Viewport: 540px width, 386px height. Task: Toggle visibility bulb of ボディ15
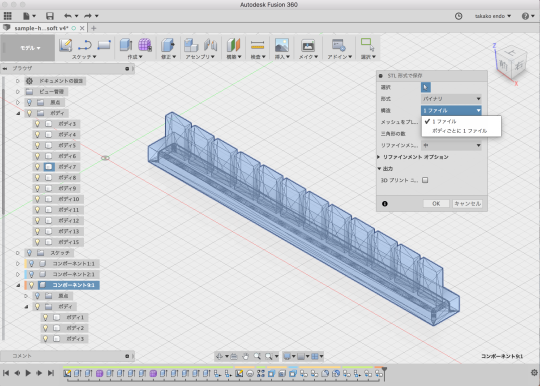(x=38, y=242)
